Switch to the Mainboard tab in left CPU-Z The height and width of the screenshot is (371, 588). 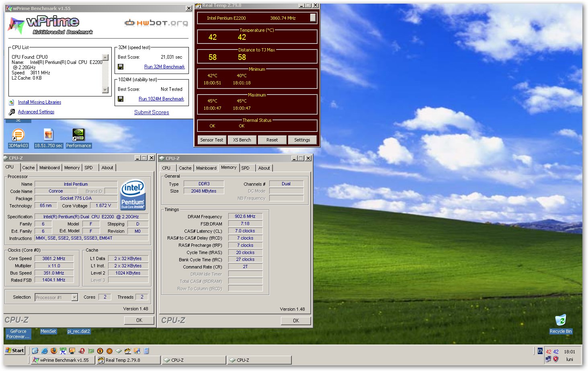[49, 168]
